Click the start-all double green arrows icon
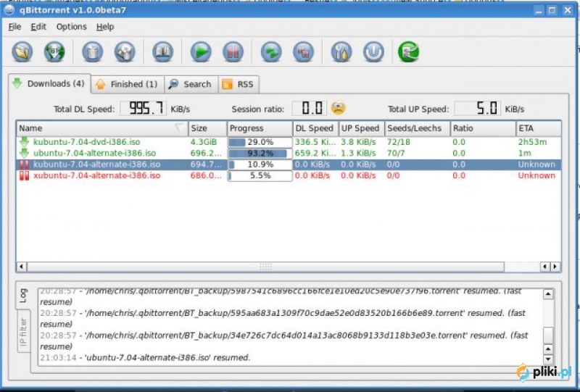This screenshot has height=392, width=580. (x=271, y=51)
